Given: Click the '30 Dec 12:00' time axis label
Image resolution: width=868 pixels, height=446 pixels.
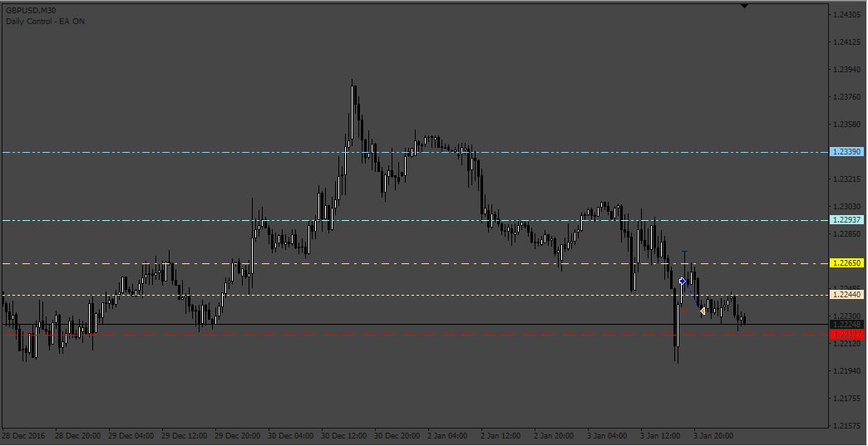Looking at the screenshot, I should click(x=343, y=435).
